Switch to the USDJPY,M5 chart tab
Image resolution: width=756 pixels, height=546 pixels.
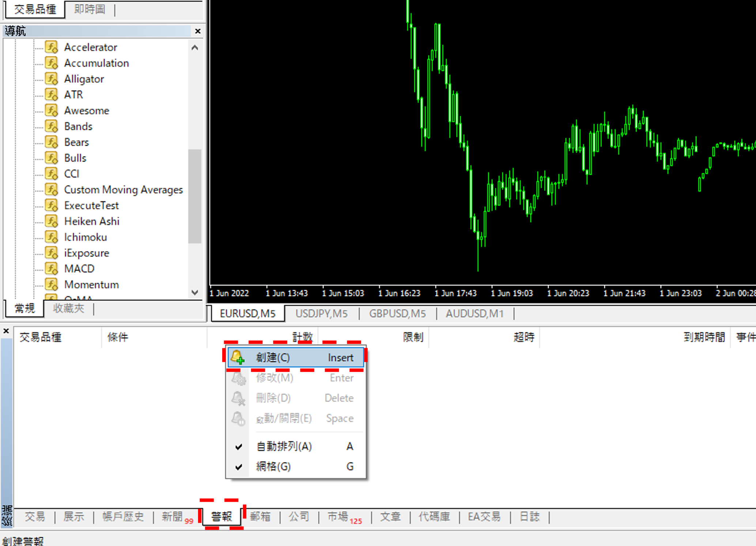tap(321, 314)
